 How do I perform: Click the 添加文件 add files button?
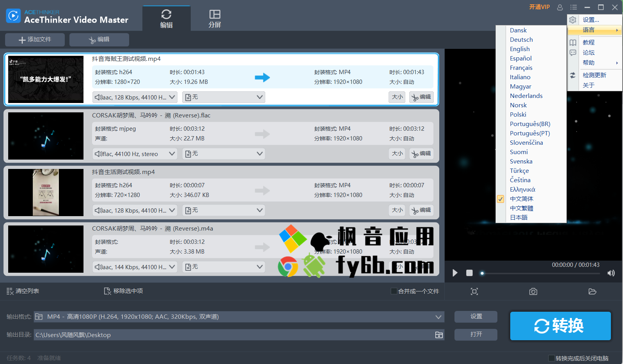(x=35, y=39)
